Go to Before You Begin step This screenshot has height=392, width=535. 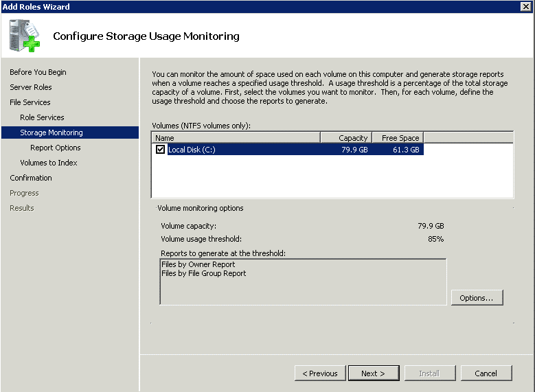(x=38, y=72)
